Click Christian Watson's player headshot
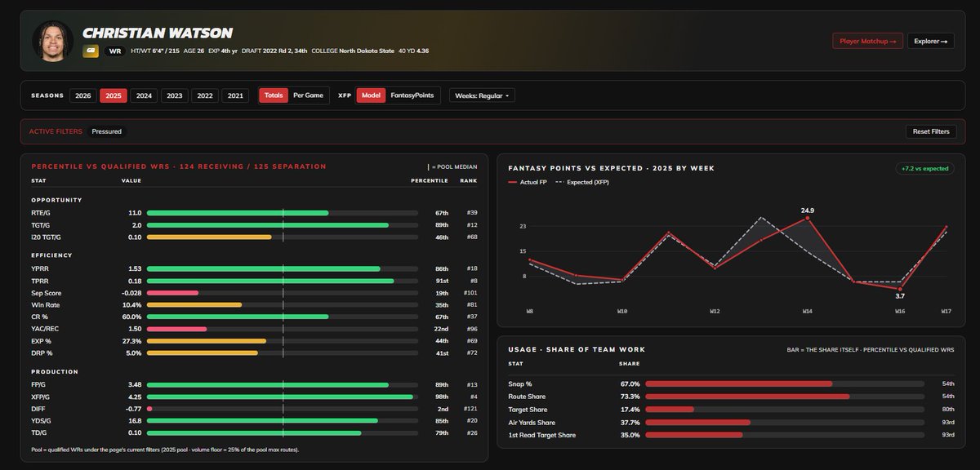This screenshot has width=980, height=470. pyautogui.click(x=52, y=41)
